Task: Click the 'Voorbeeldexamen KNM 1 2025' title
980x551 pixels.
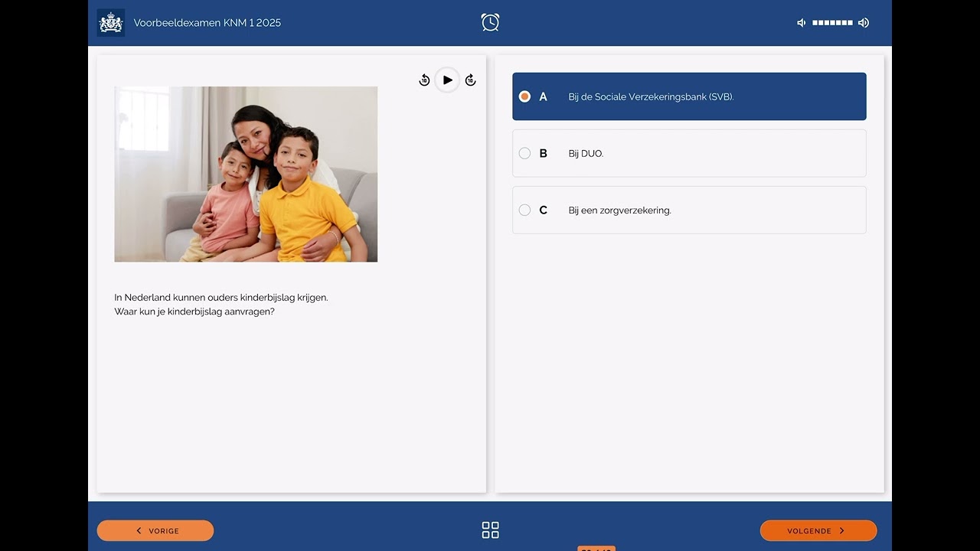Action: [x=207, y=23]
